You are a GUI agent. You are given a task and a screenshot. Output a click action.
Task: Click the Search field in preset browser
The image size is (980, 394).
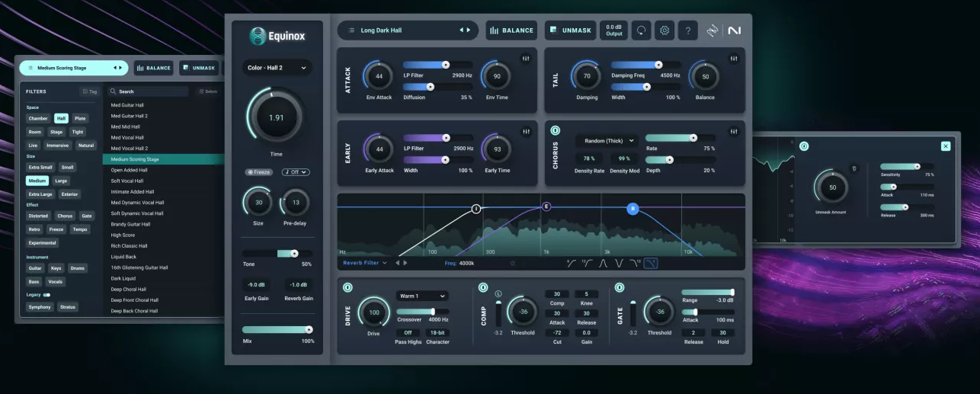[x=148, y=91]
